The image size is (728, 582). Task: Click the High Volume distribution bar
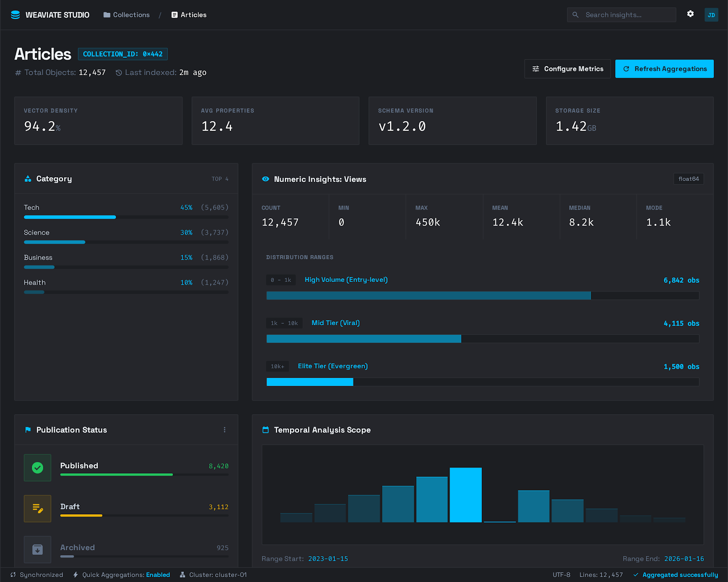click(x=483, y=296)
